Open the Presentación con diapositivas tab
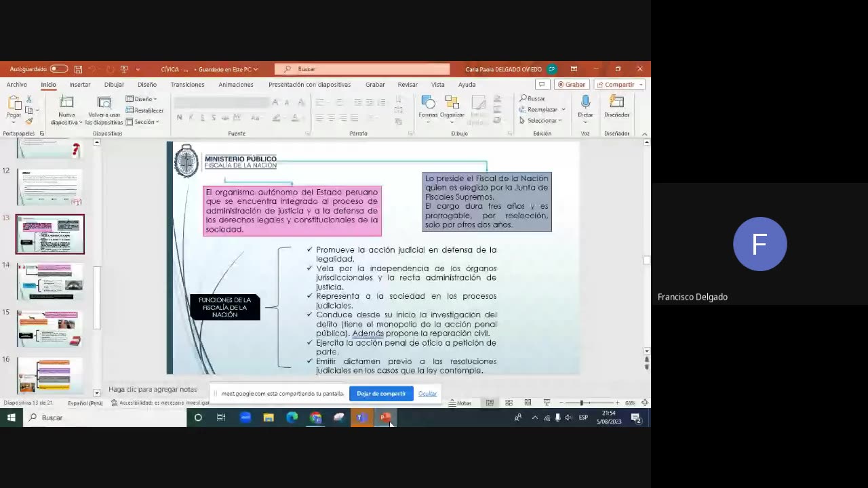The height and width of the screenshot is (488, 868). (309, 85)
